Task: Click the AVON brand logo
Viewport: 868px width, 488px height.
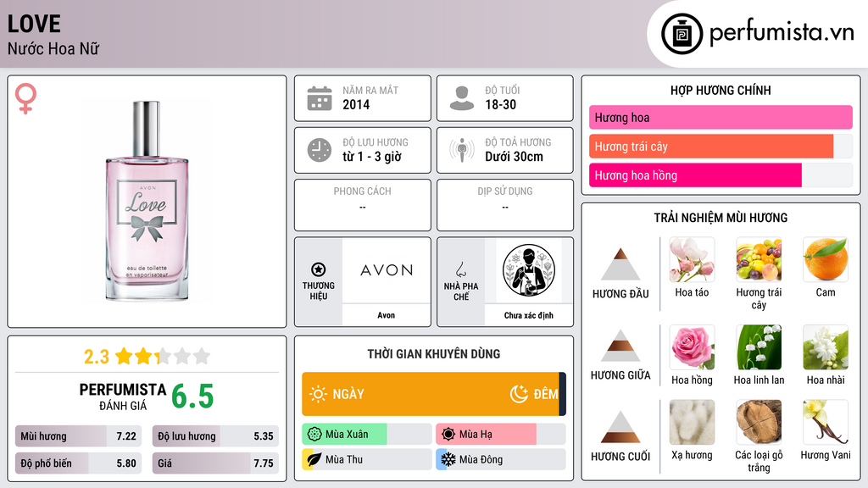Action: tap(387, 270)
